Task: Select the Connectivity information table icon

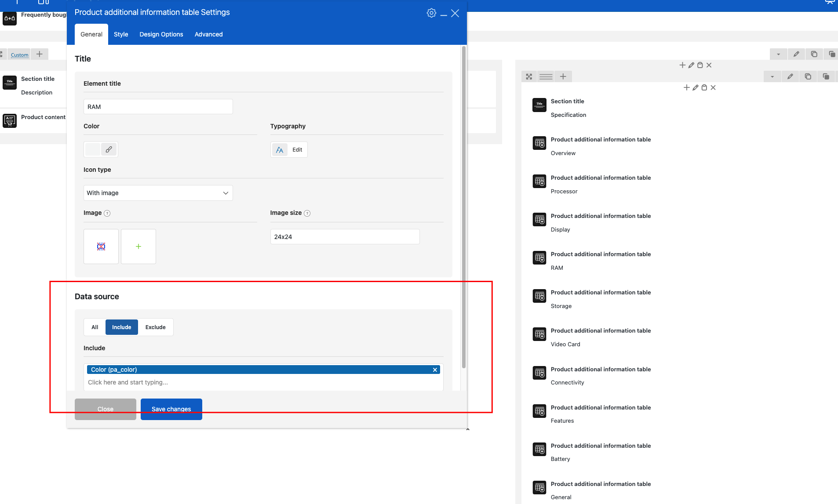Action: [539, 373]
